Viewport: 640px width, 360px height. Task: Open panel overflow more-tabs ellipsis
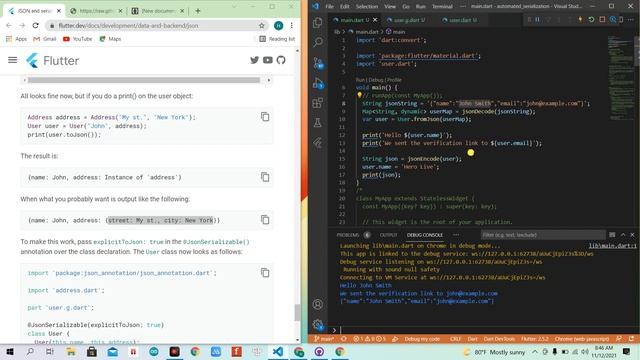click(x=456, y=235)
